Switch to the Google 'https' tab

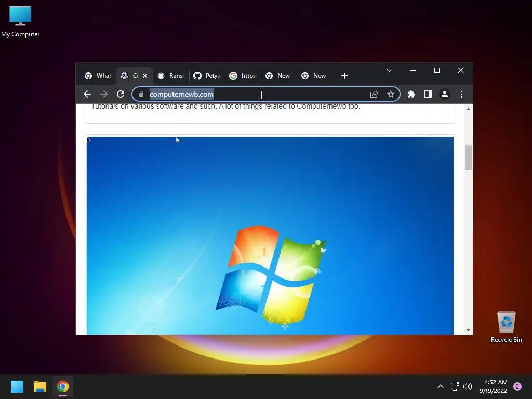click(x=243, y=76)
